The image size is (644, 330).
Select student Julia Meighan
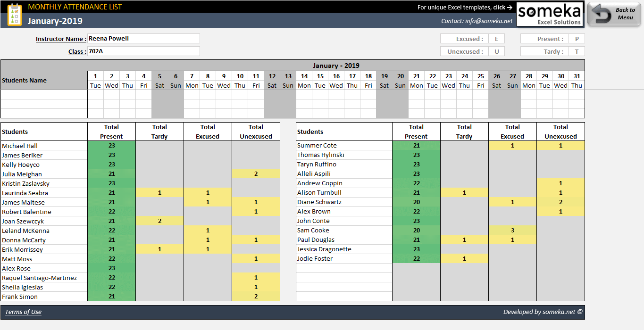[x=44, y=174]
